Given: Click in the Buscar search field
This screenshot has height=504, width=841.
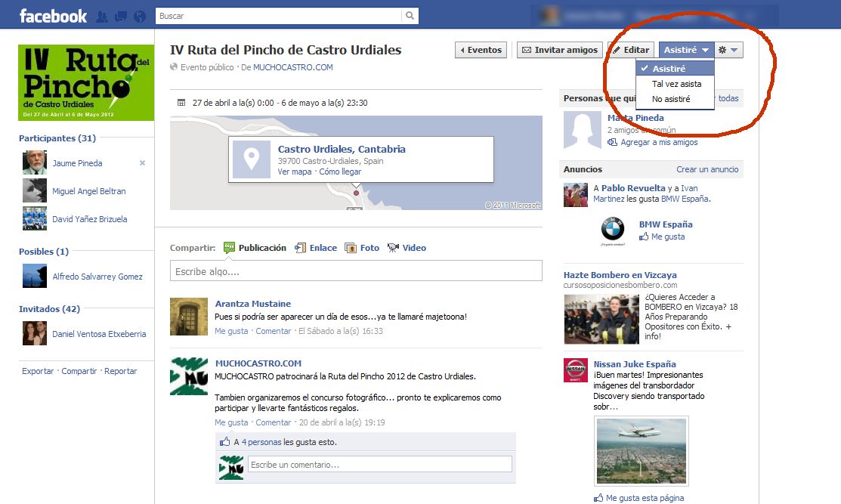Looking at the screenshot, I should pyautogui.click(x=278, y=16).
